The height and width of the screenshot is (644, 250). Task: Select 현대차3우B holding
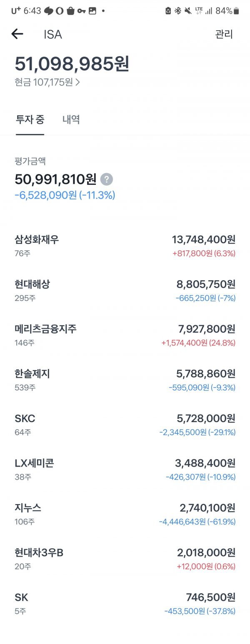pyautogui.click(x=125, y=559)
